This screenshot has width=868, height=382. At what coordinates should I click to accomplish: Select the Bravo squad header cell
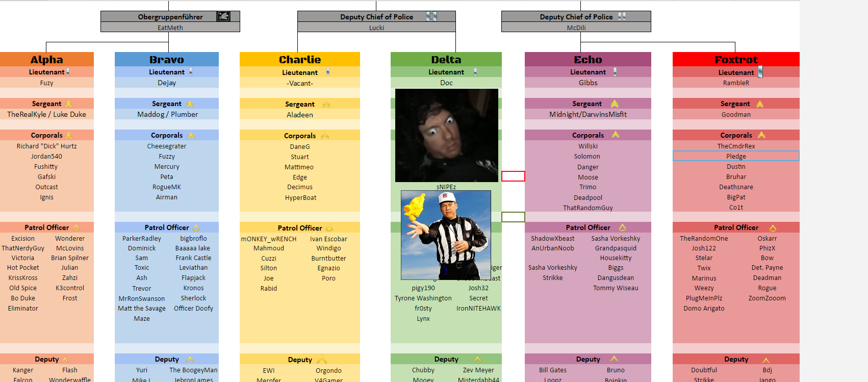click(x=167, y=60)
